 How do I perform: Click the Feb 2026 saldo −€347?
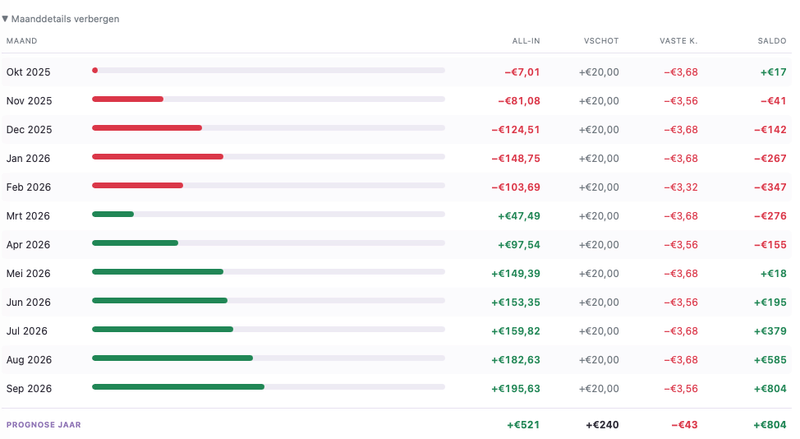(x=770, y=187)
